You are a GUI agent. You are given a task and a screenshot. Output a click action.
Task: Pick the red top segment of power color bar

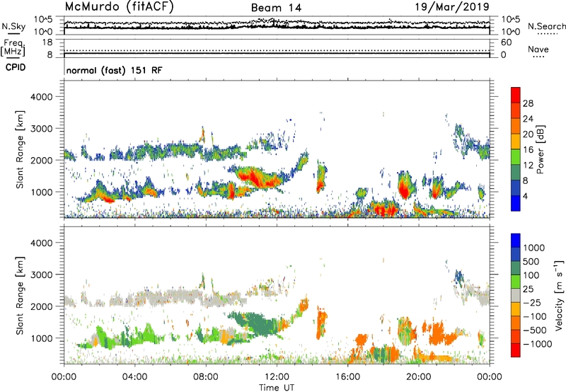pos(516,96)
